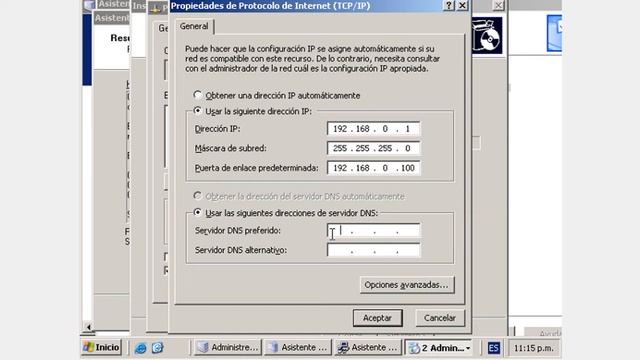Click the Servidor DNS preferido field

pos(373,231)
